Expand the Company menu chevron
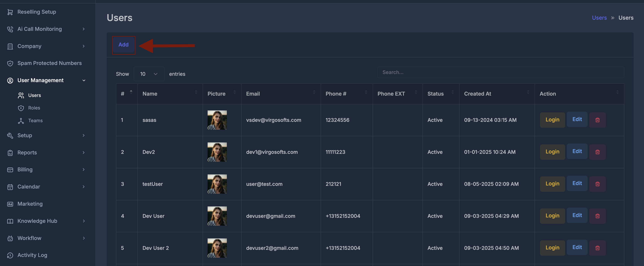Screen dimensions: 644x266 (84, 46)
